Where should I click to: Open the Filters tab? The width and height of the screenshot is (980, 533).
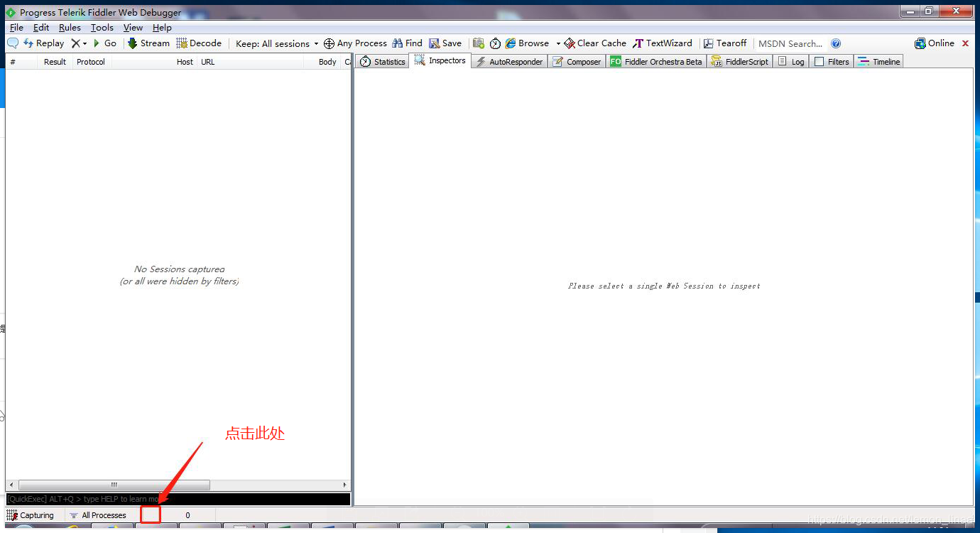(832, 62)
